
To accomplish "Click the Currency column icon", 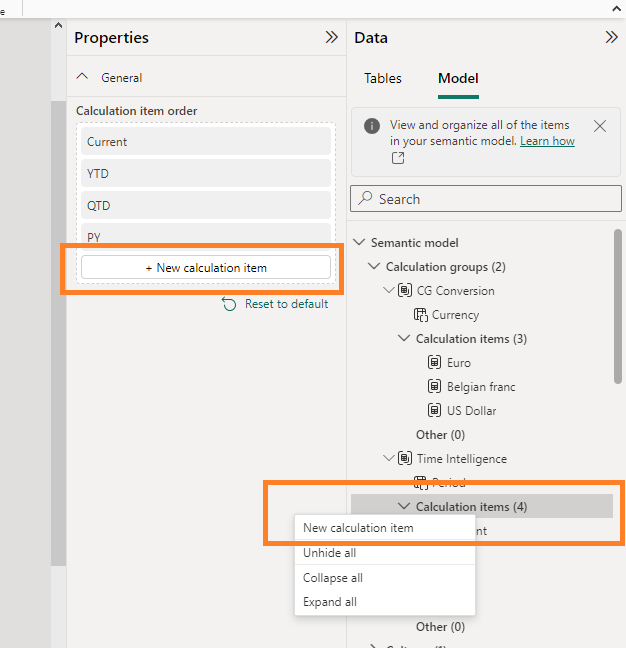I will [420, 315].
